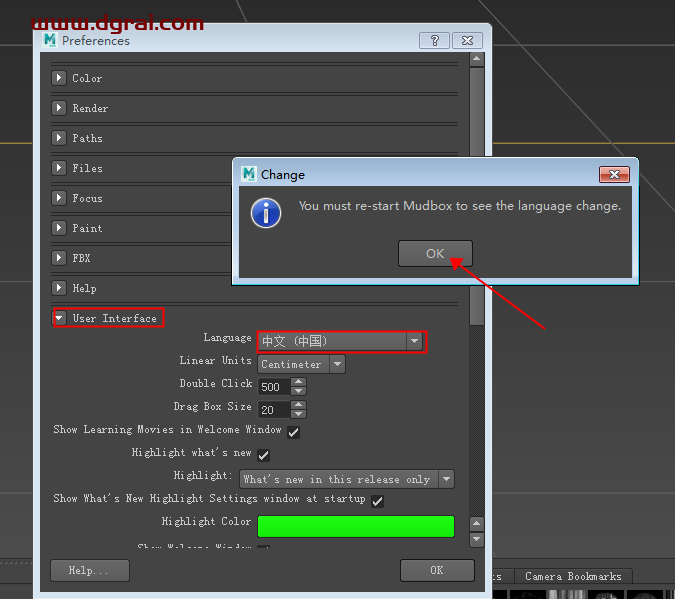
Task: Uncheck Show Learning Movies in Welcome Window
Action: tap(294, 432)
